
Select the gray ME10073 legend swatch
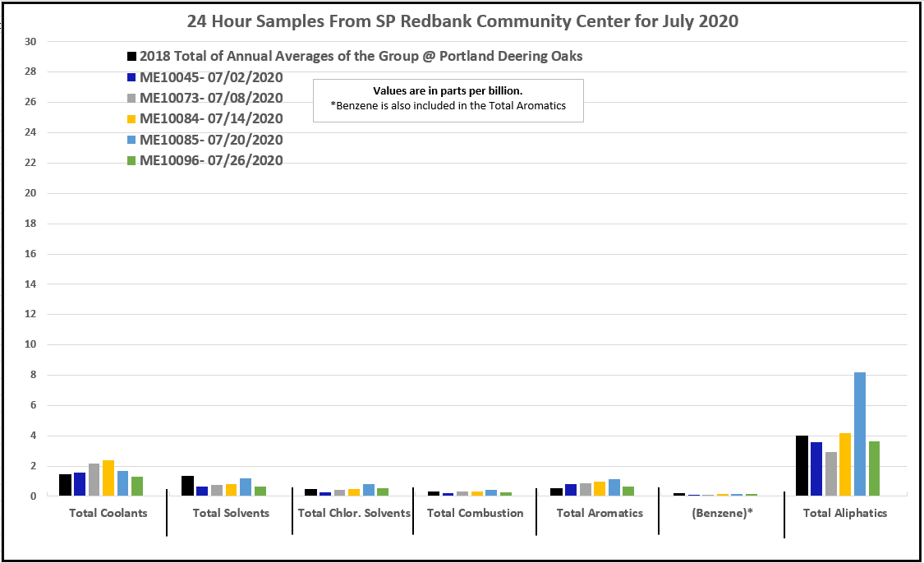point(131,99)
